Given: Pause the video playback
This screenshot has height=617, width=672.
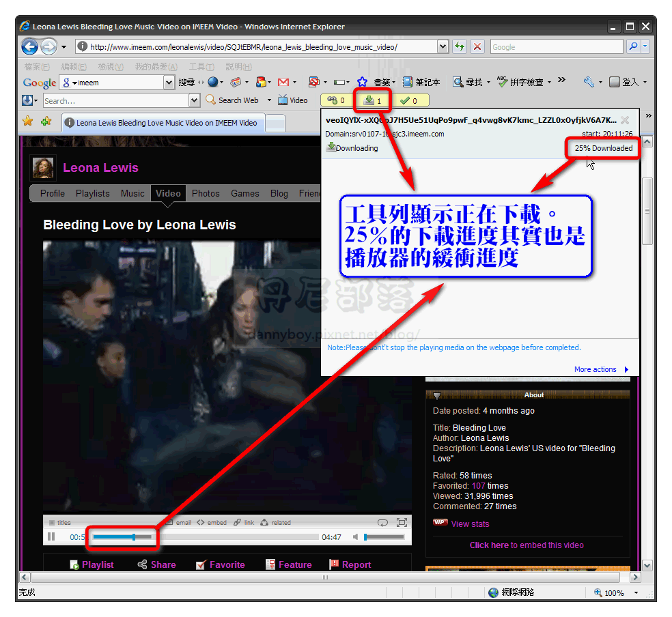Looking at the screenshot, I should coord(51,536).
